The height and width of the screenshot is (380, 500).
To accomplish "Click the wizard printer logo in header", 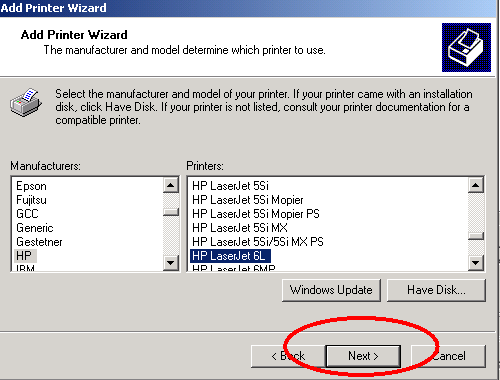I will [x=466, y=47].
